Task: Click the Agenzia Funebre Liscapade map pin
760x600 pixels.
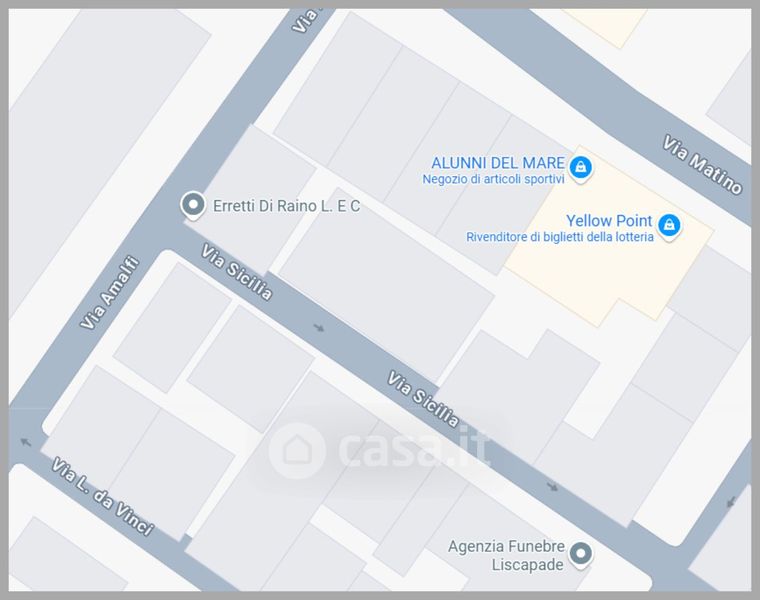Action: click(x=581, y=554)
